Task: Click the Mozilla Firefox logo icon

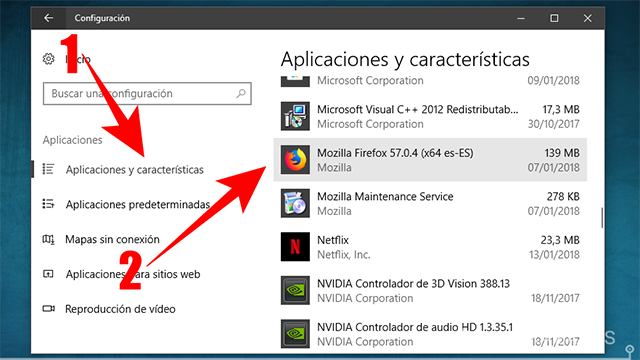Action: pos(295,160)
